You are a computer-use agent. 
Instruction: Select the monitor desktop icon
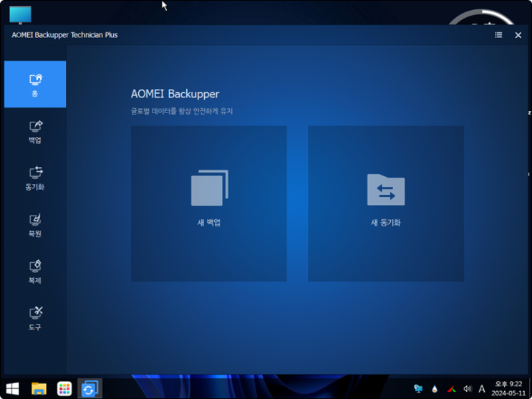pos(20,15)
